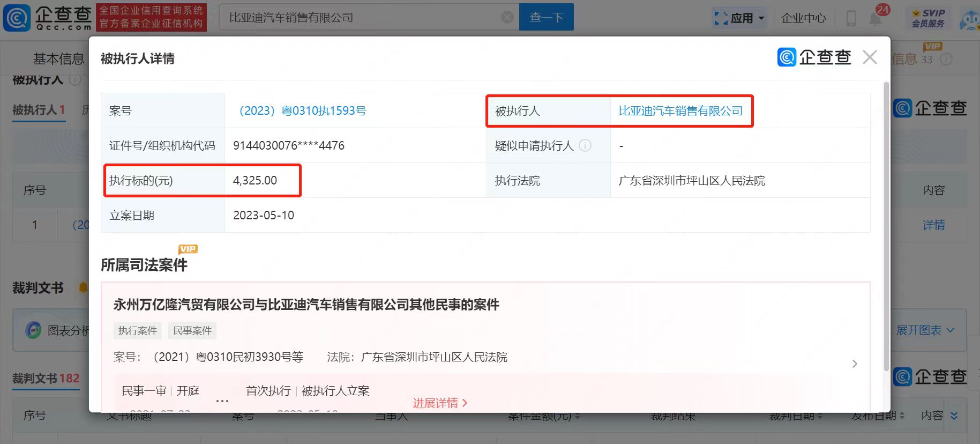Click the 首次执行 被执行人立案 stage

(x=308, y=391)
